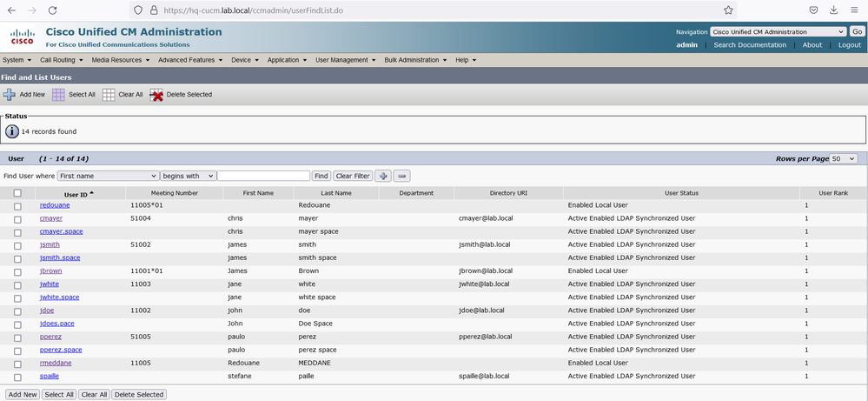The image size is (868, 401).
Task: Click the Go button next to Navigation
Action: point(857,32)
